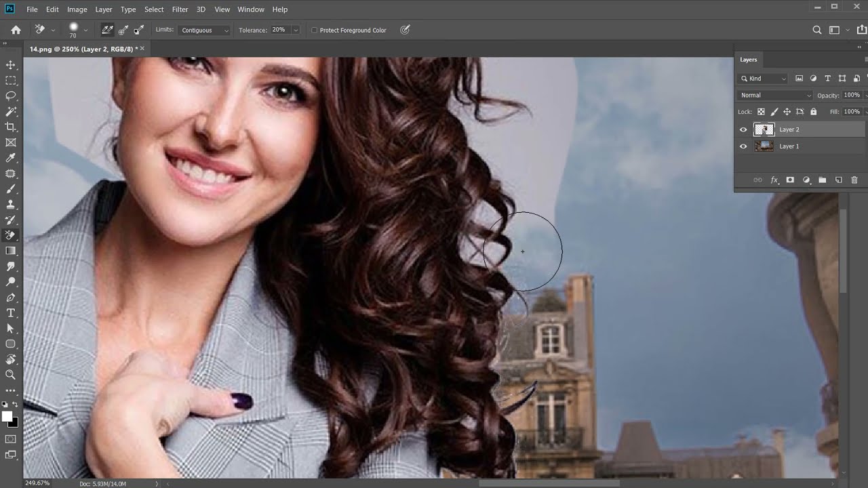Select the Spot Healing Brush tool
Screen dimensions: 868x488
[x=11, y=174]
